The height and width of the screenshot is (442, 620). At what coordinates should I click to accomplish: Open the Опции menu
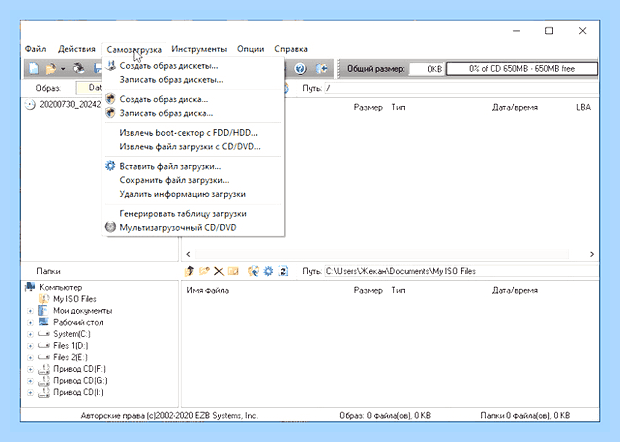(x=251, y=49)
